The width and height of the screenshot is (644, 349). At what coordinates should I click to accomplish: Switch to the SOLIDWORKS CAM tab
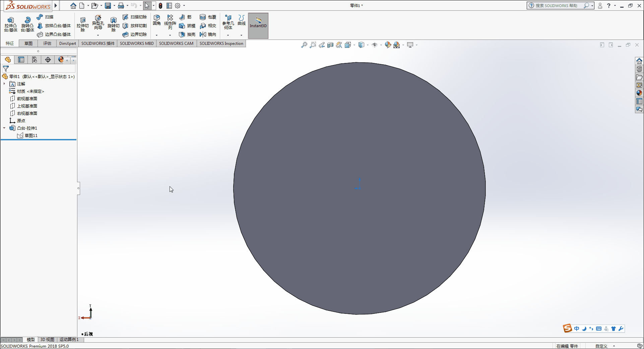tap(176, 44)
